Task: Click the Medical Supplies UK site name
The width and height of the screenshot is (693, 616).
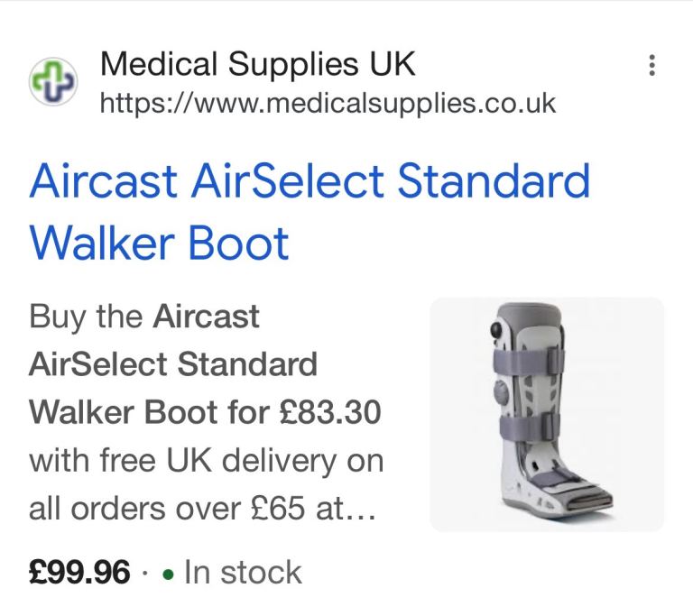Action: pos(258,65)
